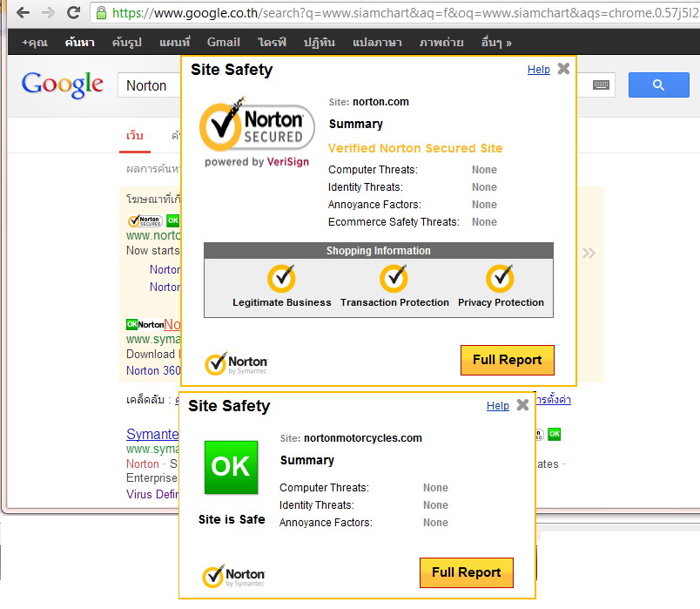Open the +คุณ item in Google bar

pos(34,42)
